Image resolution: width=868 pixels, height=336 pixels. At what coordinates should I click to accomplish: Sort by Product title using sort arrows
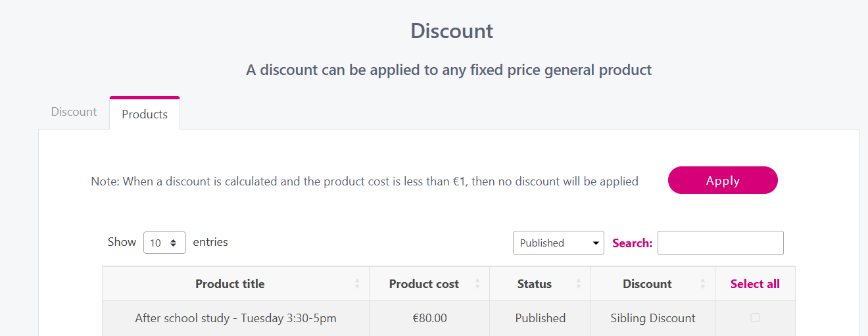point(357,284)
